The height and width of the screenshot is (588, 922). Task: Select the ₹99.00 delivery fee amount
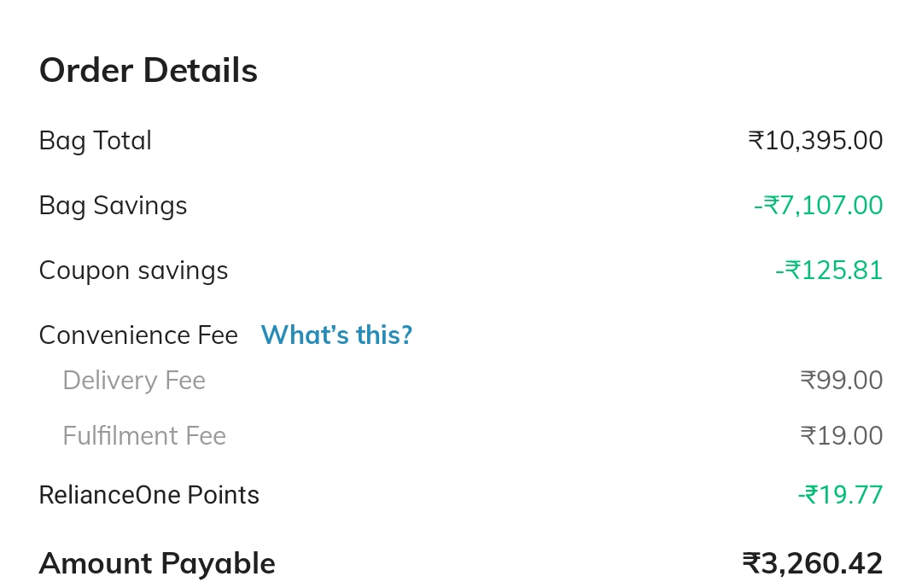coord(842,380)
